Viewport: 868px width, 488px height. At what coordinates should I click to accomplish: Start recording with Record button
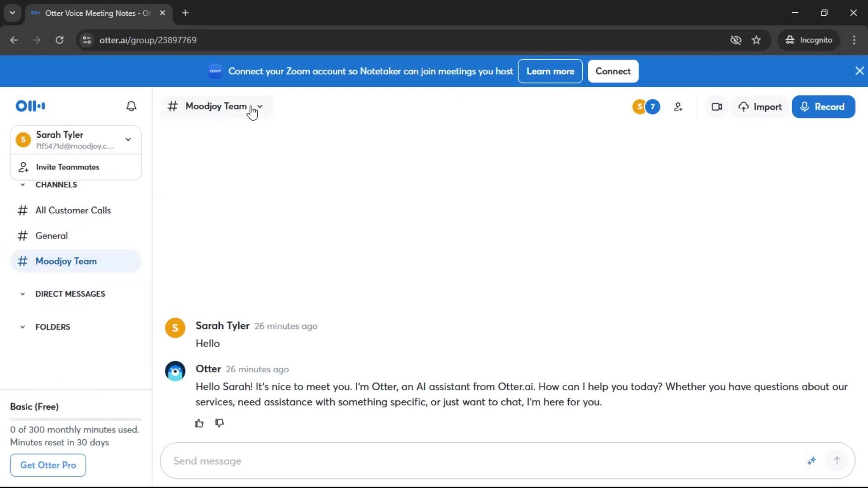(823, 107)
